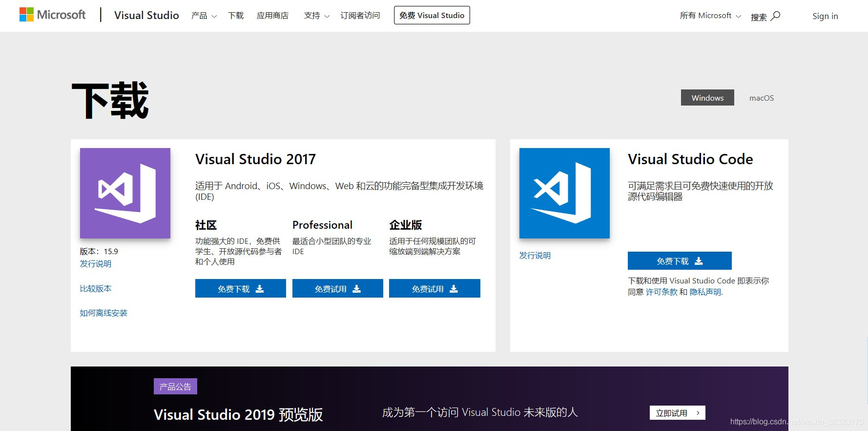Click the 立即试用 button
Viewport: 868px width, 431px height.
(x=678, y=413)
